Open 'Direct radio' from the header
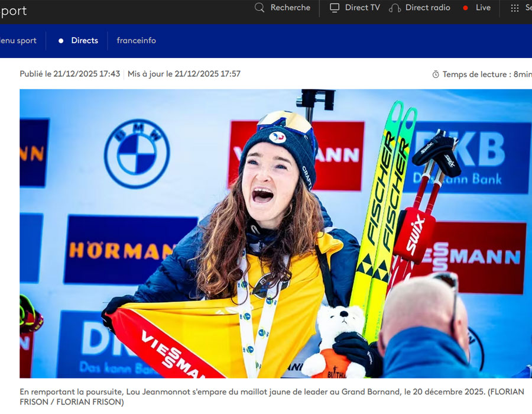532x414 pixels. [427, 8]
